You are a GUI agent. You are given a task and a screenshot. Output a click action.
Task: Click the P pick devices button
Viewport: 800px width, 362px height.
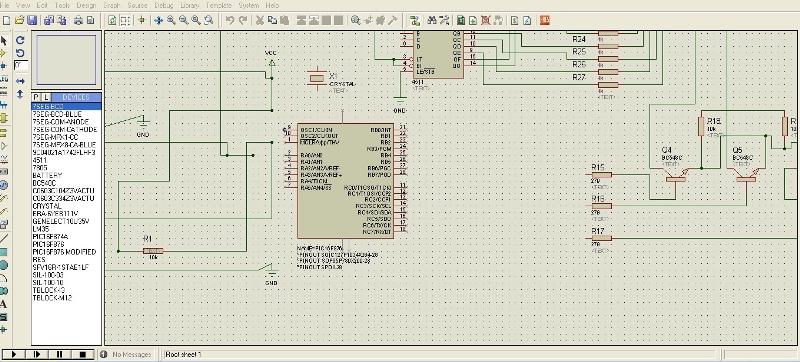pos(36,97)
